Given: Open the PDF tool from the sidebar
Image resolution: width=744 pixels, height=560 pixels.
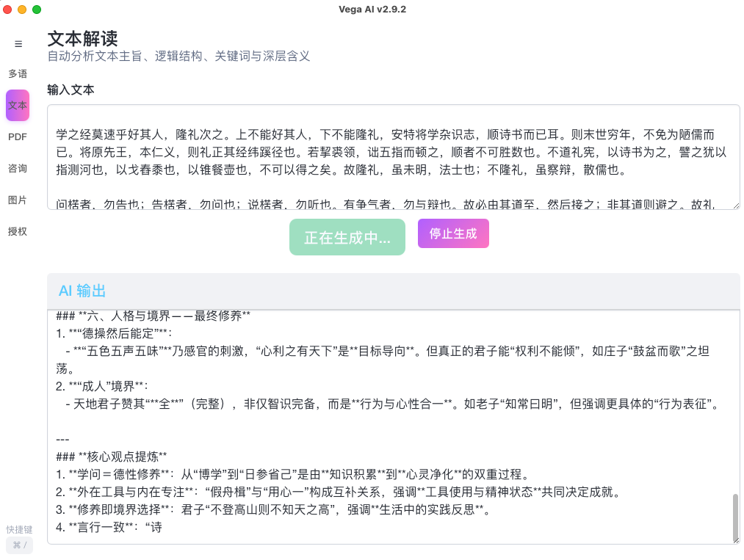Looking at the screenshot, I should 18,137.
